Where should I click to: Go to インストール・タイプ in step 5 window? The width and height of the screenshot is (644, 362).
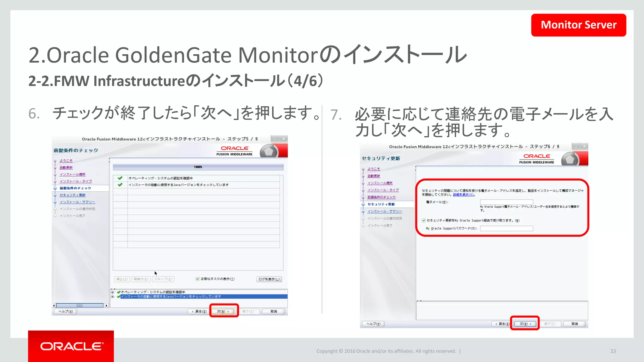[76, 181]
